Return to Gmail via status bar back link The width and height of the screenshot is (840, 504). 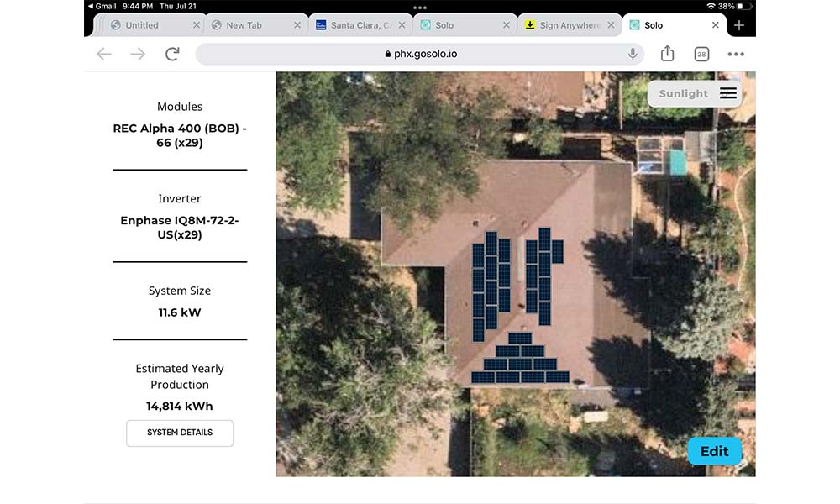(x=102, y=6)
